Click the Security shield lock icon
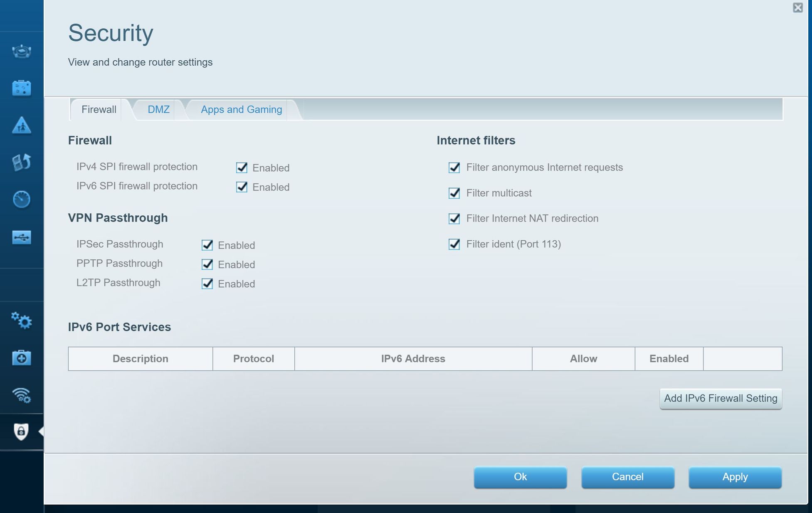 pos(21,432)
